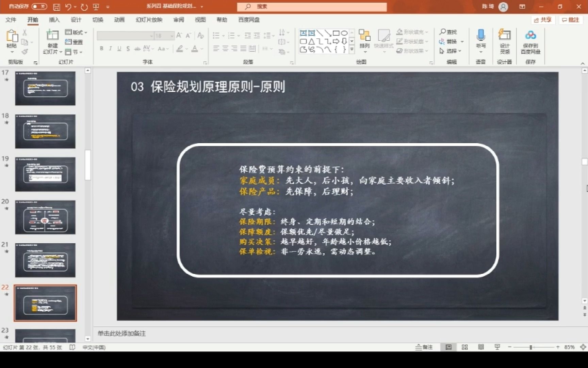Select slide 19 thumbnail
Viewport: 588px width, 368px height.
tap(45, 174)
